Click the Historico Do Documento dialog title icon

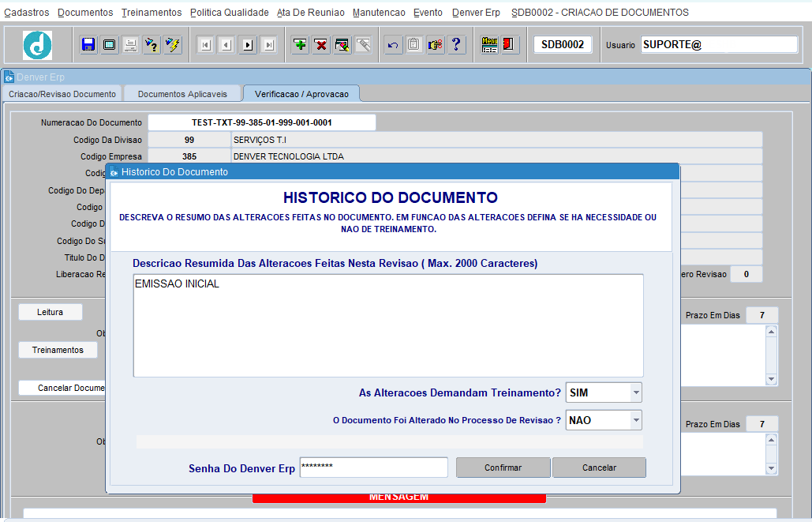point(114,172)
